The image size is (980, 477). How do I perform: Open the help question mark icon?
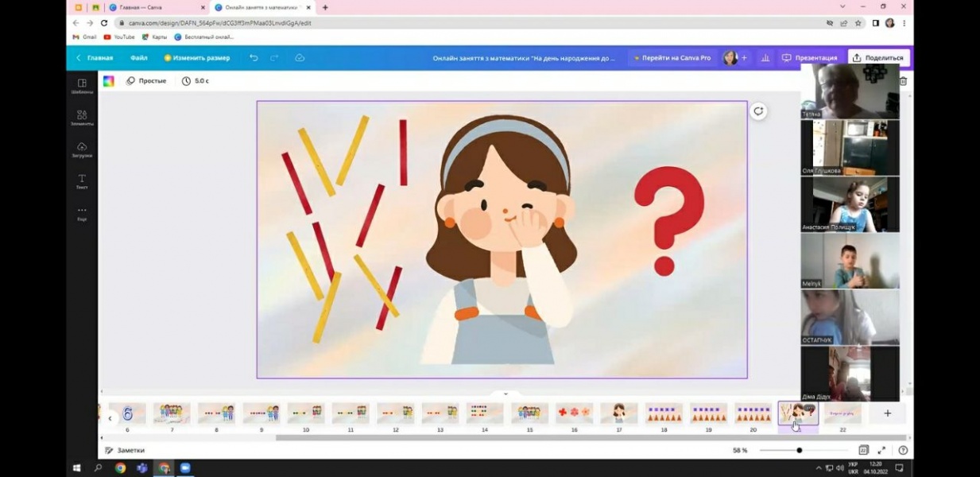(903, 450)
